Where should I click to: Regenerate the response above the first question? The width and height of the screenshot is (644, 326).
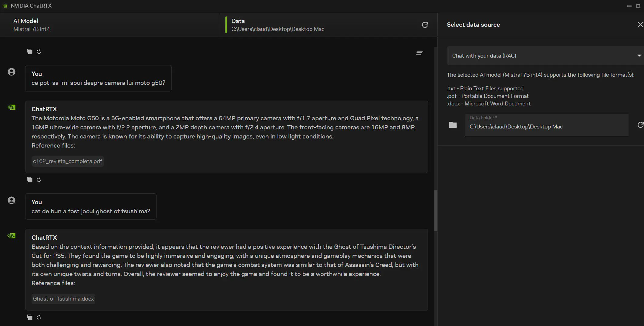39,52
